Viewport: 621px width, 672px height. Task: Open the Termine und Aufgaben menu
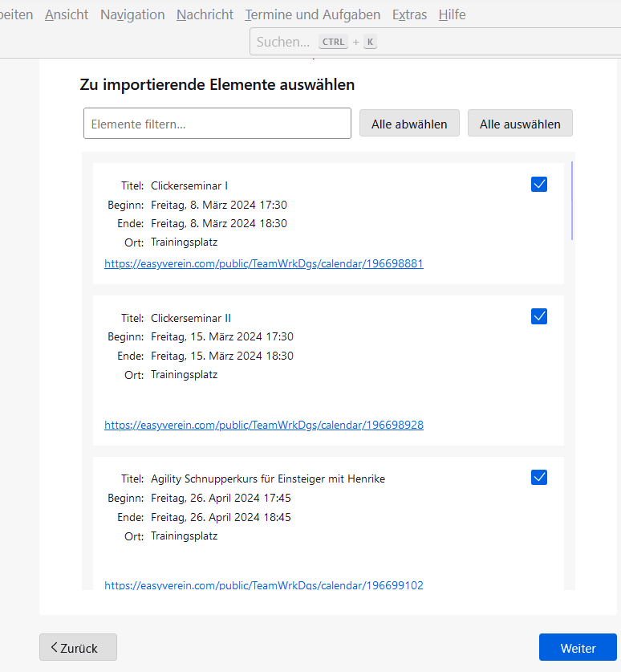click(x=313, y=14)
